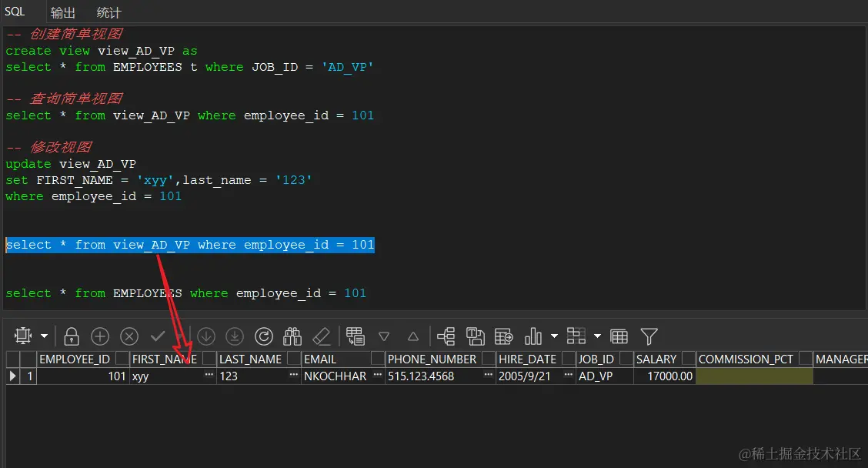Click the insert record plus icon
Viewport: 868px width, 468px height.
click(x=100, y=336)
